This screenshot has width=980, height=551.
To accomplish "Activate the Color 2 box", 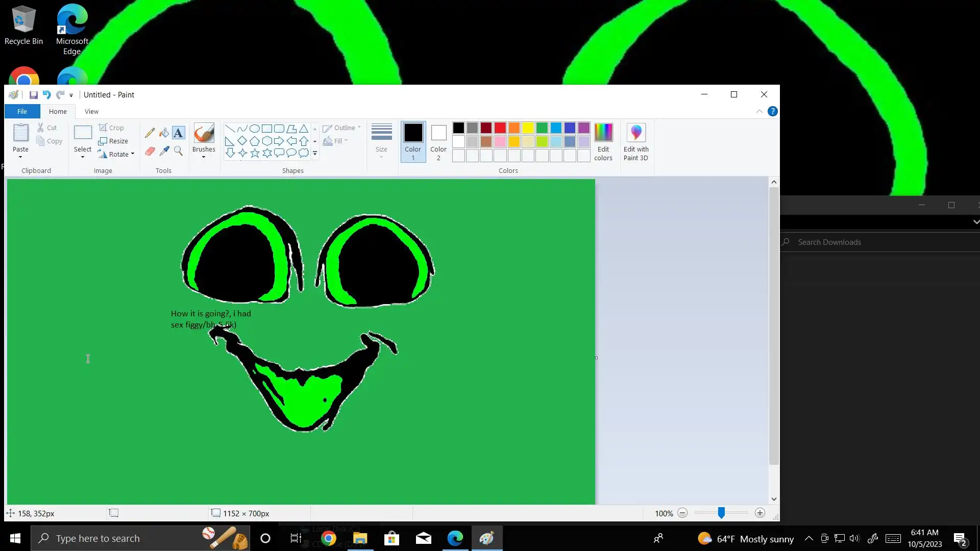I will pos(438,142).
